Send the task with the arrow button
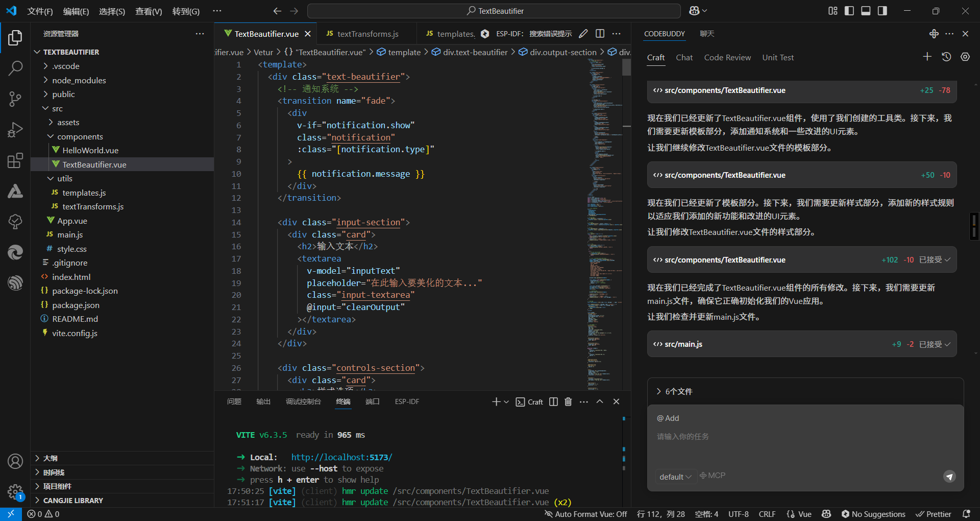The image size is (980, 521). pos(949,477)
